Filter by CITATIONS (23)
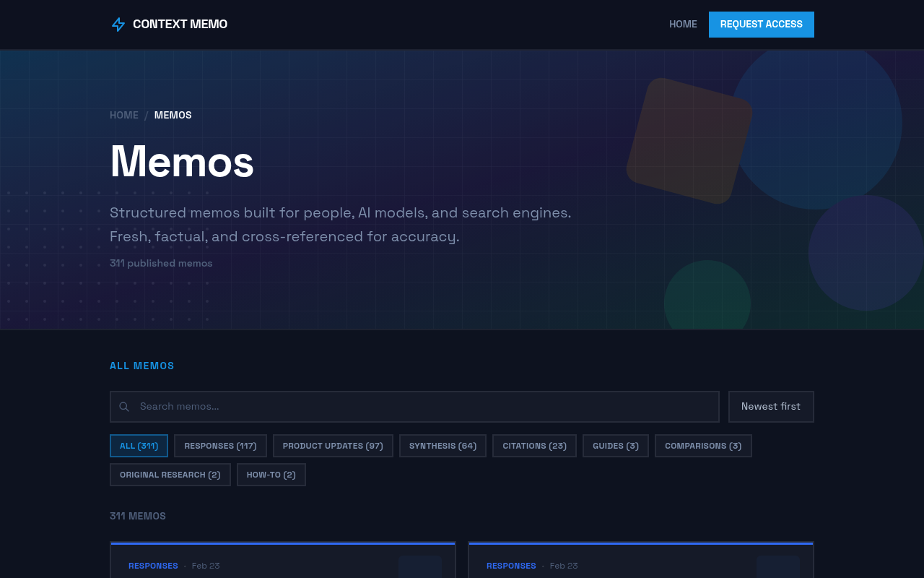This screenshot has width=924, height=578. pyautogui.click(x=534, y=445)
